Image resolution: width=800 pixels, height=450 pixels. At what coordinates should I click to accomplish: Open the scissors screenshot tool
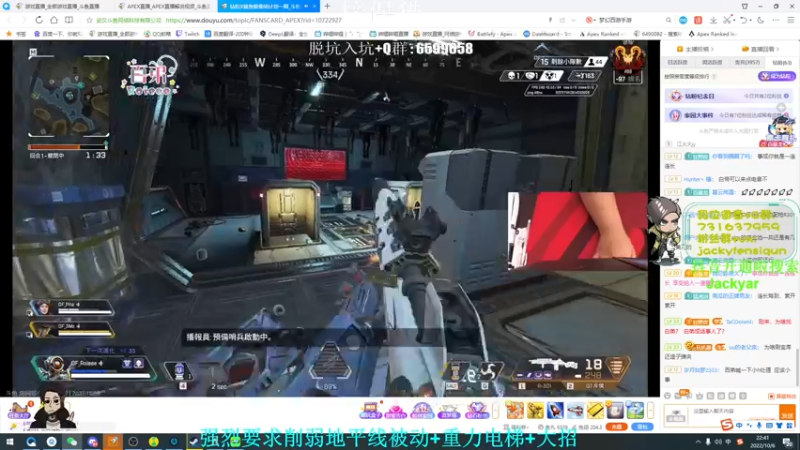728,20
